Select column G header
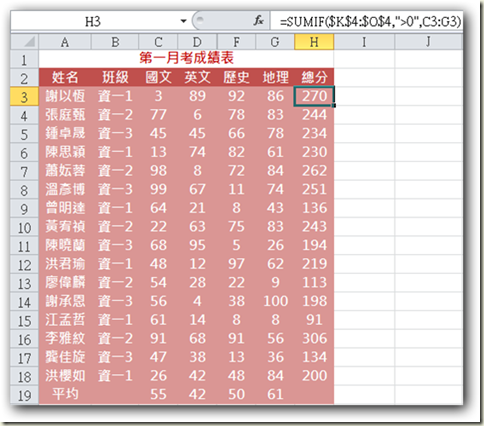The image size is (484, 426). coord(275,42)
